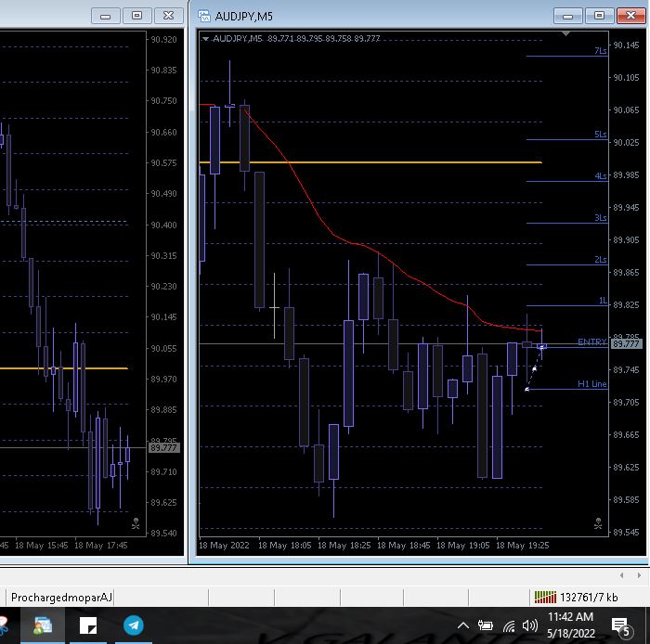
Task: Open the black sticky-note app on taskbar
Action: (88, 626)
